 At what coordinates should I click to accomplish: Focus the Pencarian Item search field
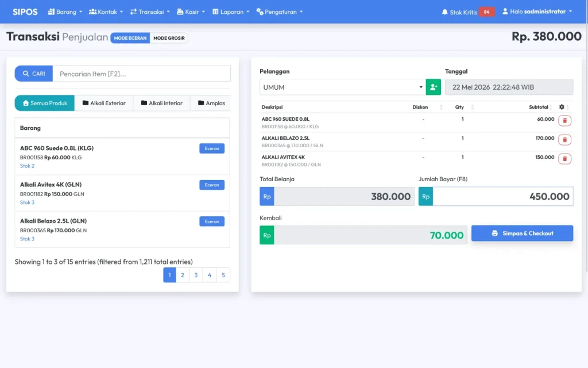(x=141, y=74)
